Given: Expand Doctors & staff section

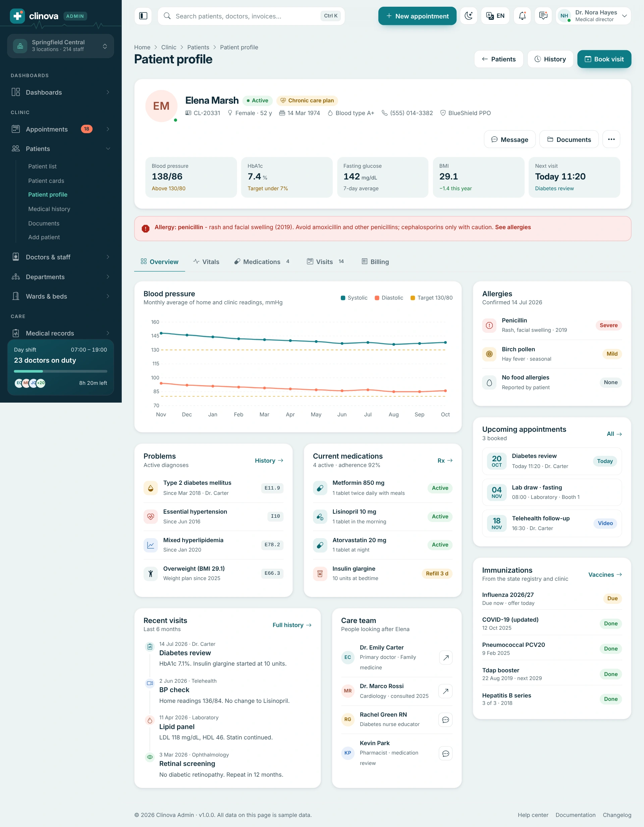Looking at the screenshot, I should [x=61, y=257].
